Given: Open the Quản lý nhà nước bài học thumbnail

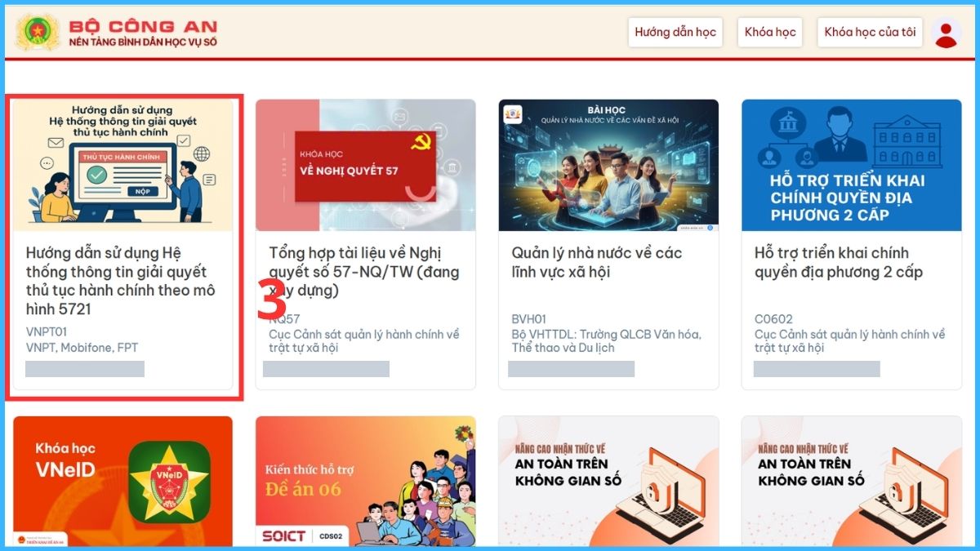Looking at the screenshot, I should pos(608,166).
